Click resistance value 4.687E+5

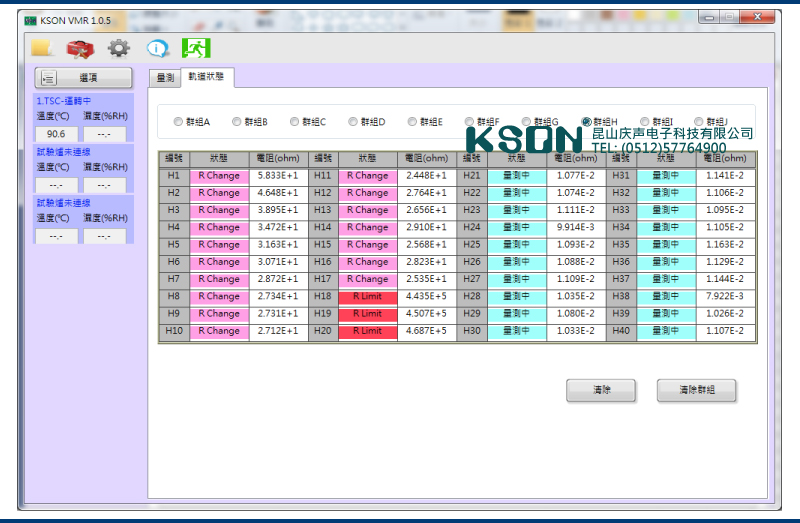click(427, 332)
